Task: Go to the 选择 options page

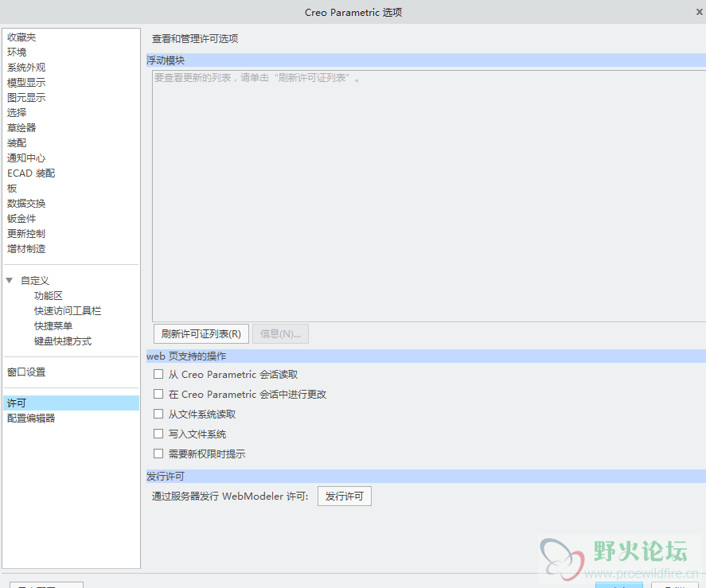Action: (x=17, y=113)
